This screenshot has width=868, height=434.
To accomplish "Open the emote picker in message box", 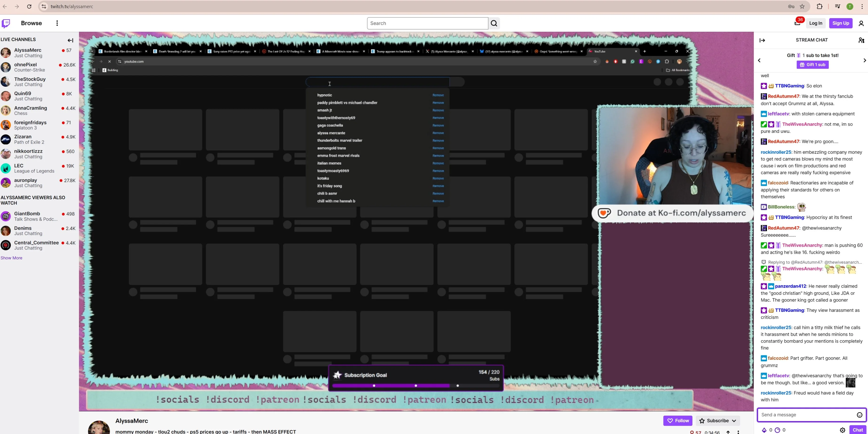I will pos(859,415).
